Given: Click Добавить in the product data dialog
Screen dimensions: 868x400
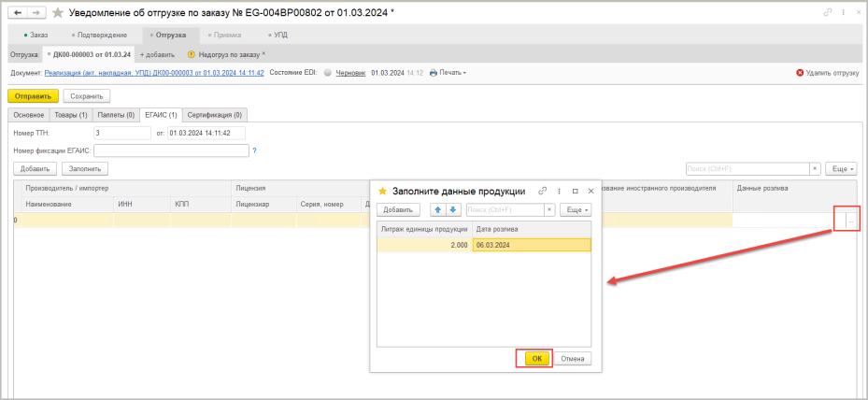Looking at the screenshot, I should click(398, 210).
